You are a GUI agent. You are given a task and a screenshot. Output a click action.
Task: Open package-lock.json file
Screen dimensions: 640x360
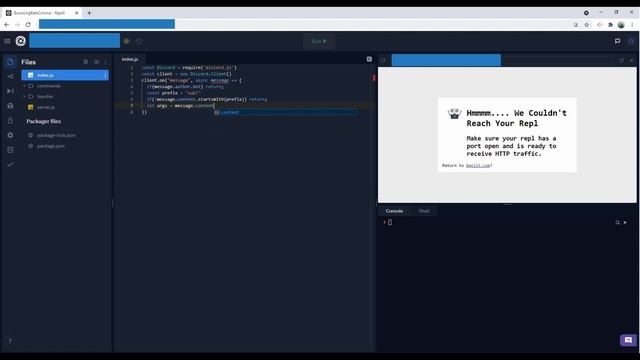(56, 135)
